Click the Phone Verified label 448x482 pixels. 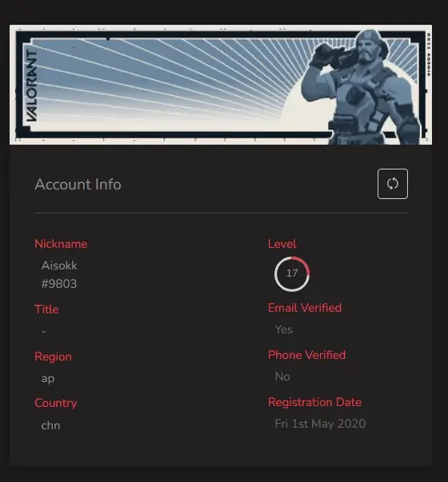click(x=306, y=355)
